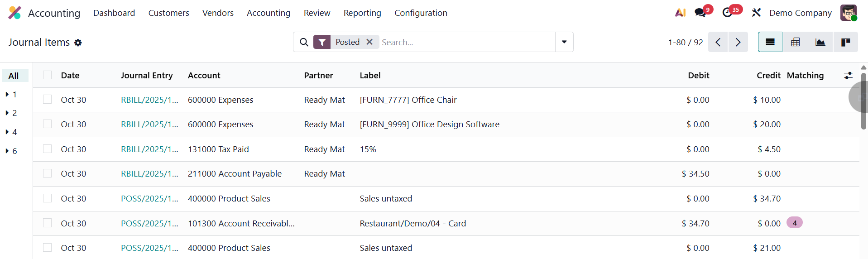Open the activities clock icon
The height and width of the screenshot is (259, 868).
pyautogui.click(x=728, y=13)
